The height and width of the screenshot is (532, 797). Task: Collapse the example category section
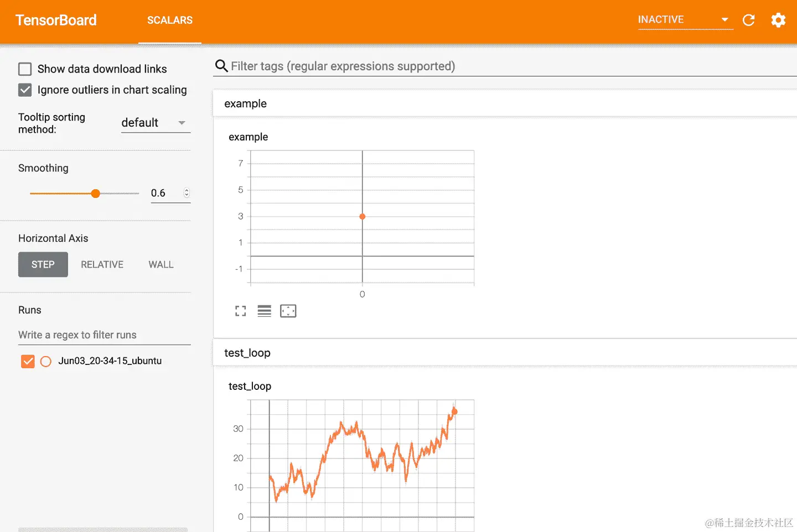505,103
